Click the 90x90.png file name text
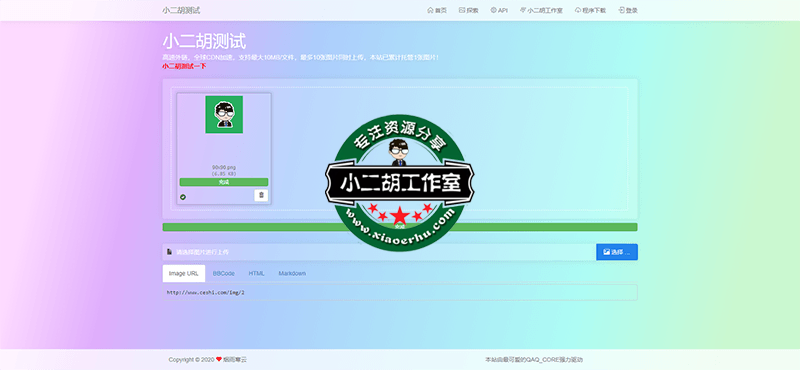Screen dimensions: 800x370 [224, 167]
